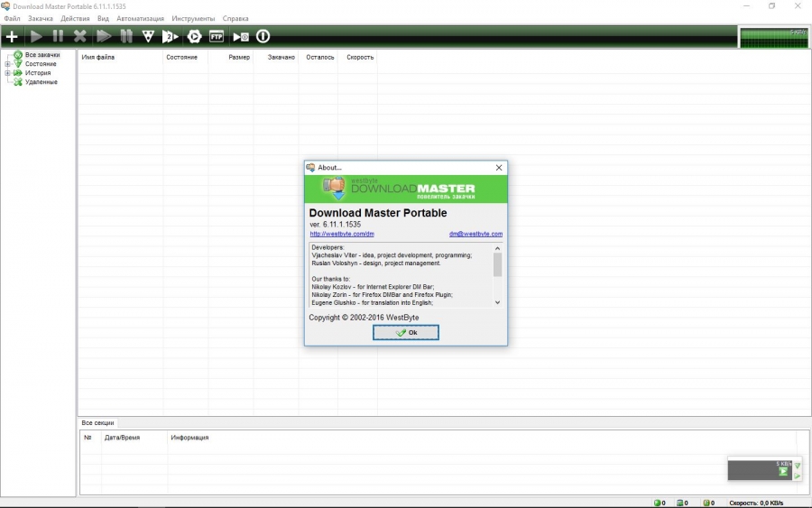Sort by 'Осталось' column header

pyautogui.click(x=318, y=58)
